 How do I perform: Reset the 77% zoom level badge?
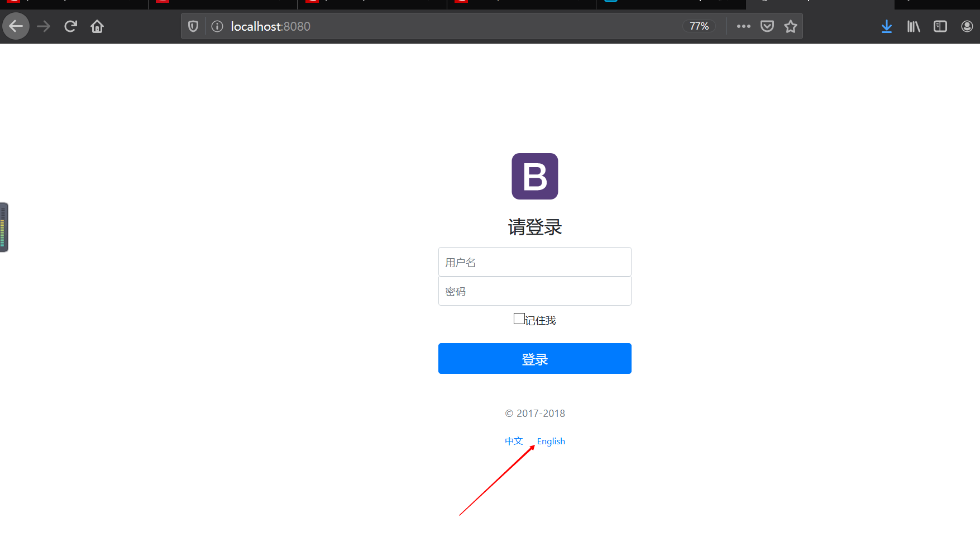pyautogui.click(x=699, y=26)
